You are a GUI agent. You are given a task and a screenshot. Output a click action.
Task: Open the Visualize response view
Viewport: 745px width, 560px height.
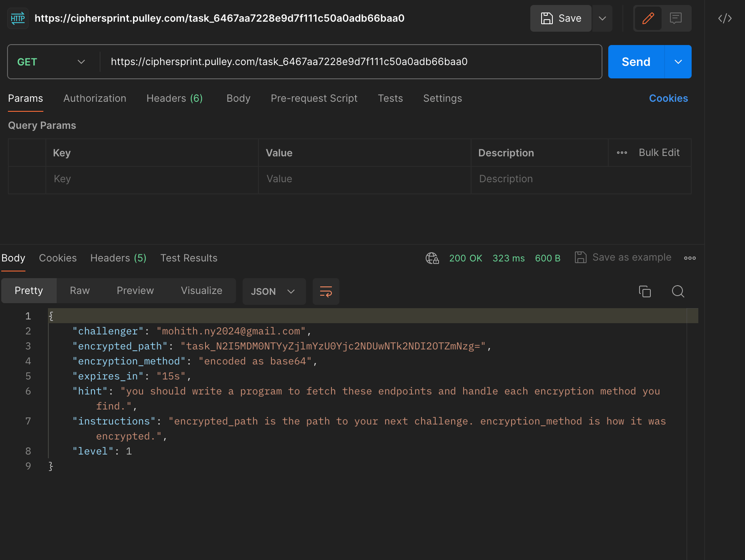click(201, 291)
